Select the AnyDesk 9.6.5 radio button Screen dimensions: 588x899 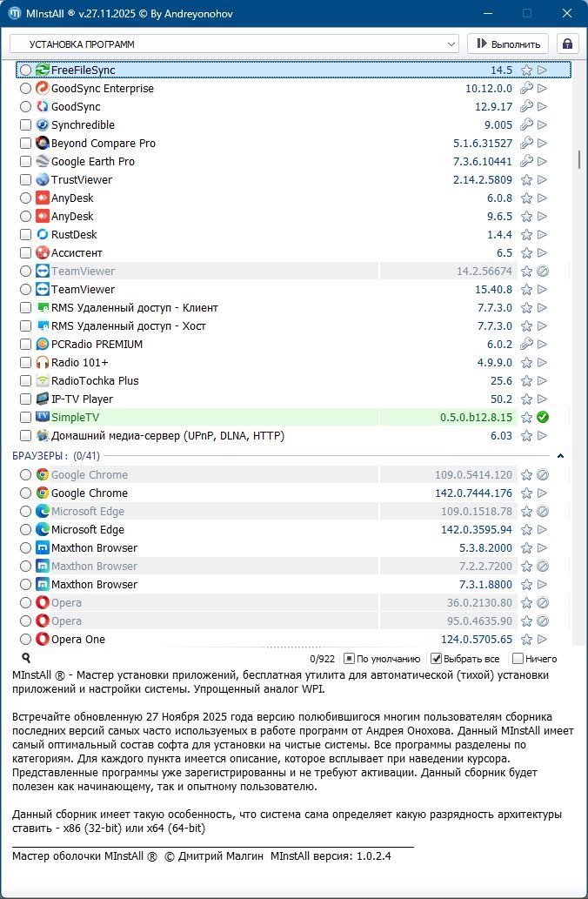(x=26, y=217)
